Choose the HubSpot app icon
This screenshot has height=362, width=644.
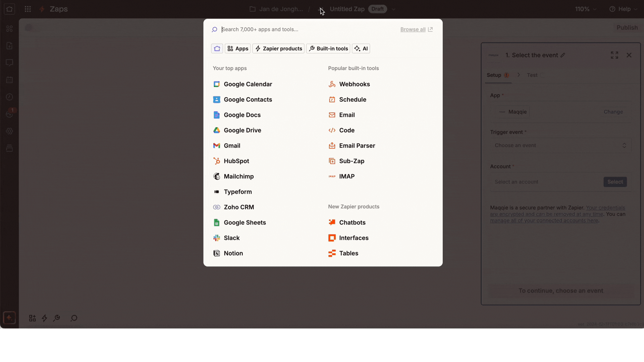pyautogui.click(x=217, y=161)
